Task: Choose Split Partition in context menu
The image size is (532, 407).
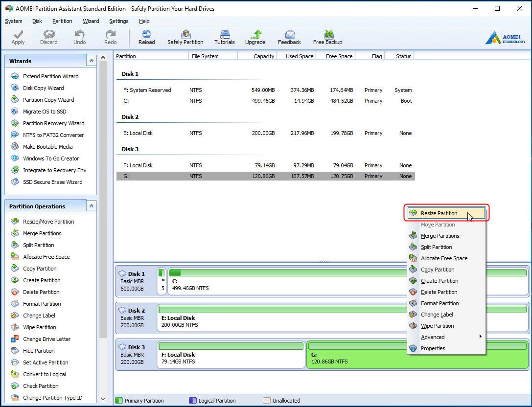Action: pos(446,247)
